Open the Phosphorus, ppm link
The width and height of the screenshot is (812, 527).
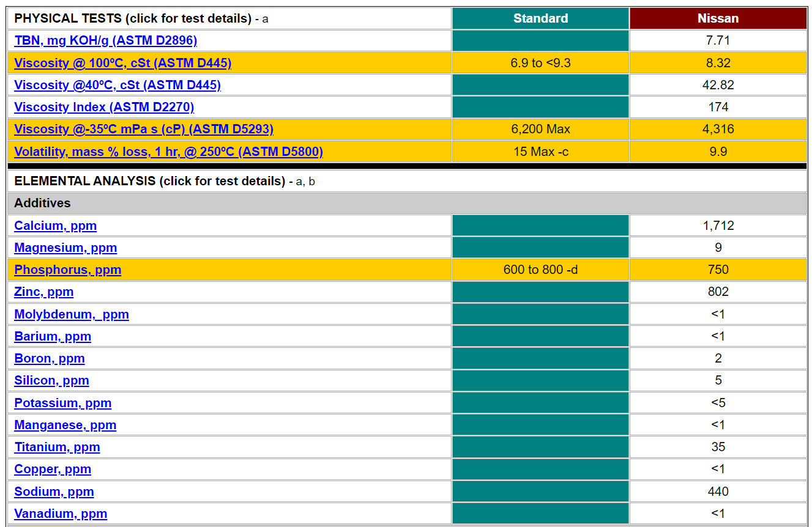coord(67,270)
